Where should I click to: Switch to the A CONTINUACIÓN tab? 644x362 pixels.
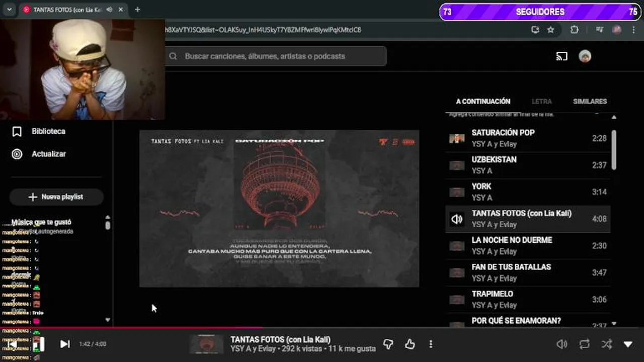[x=483, y=101]
